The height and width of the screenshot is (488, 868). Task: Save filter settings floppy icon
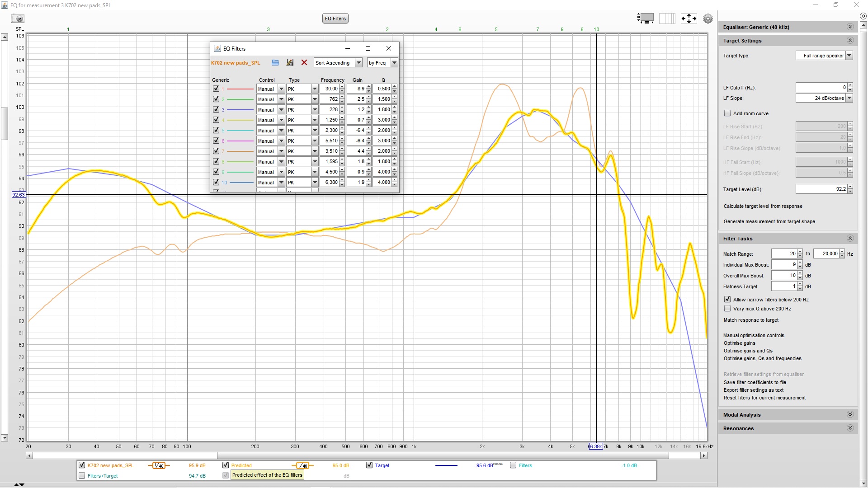(x=290, y=63)
